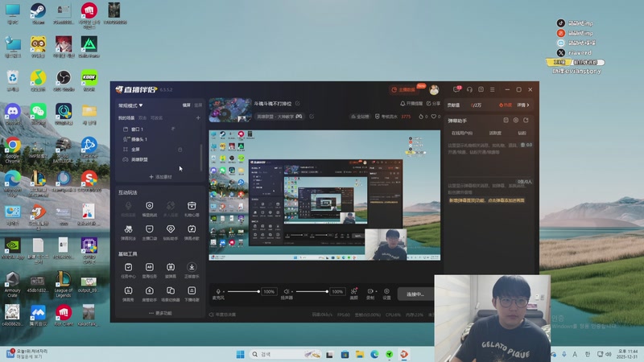The width and height of the screenshot is (644, 362).
Task: Open the record options dropdown arrow
Action: pos(376,291)
